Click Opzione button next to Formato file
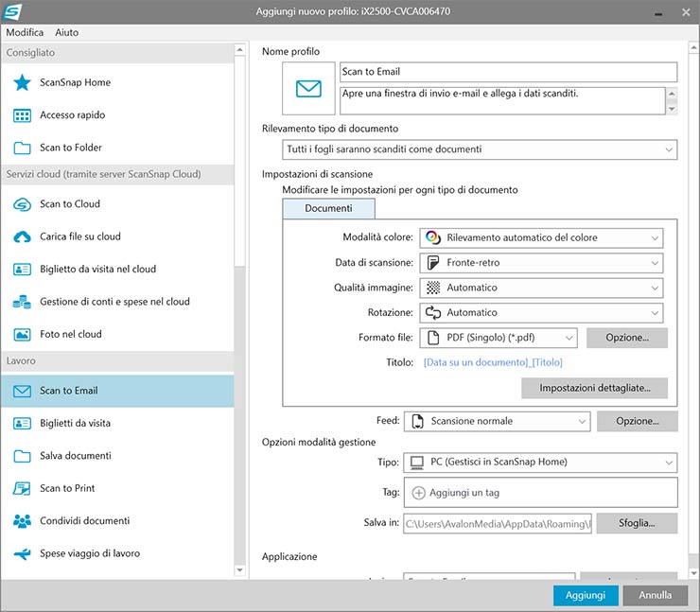 point(627,338)
